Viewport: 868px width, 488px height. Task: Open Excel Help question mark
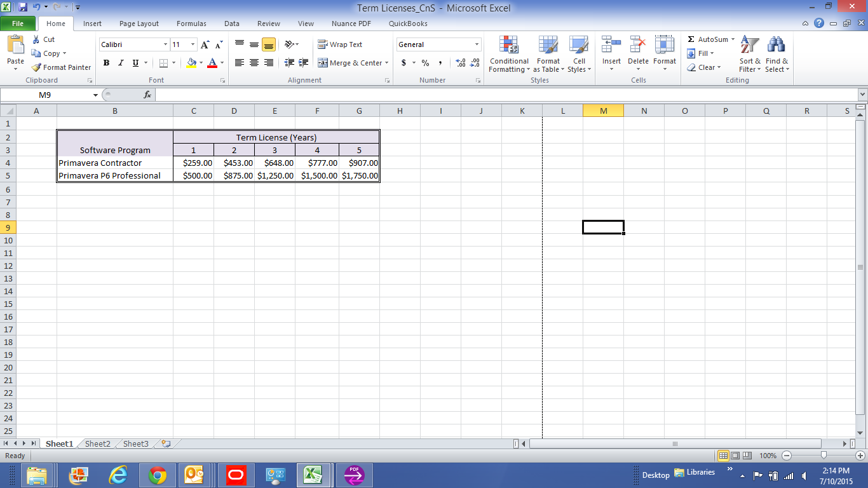coord(820,24)
